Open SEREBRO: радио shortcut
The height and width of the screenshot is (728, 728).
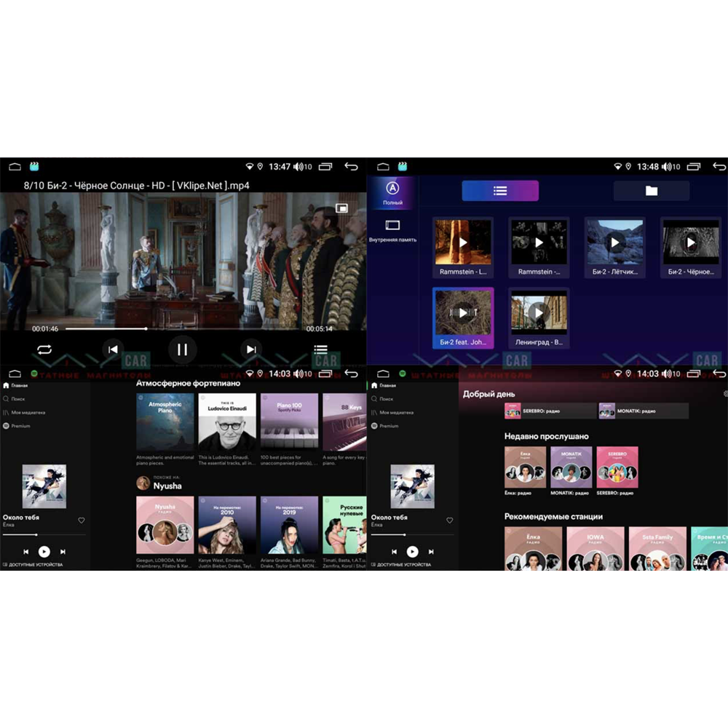550,411
